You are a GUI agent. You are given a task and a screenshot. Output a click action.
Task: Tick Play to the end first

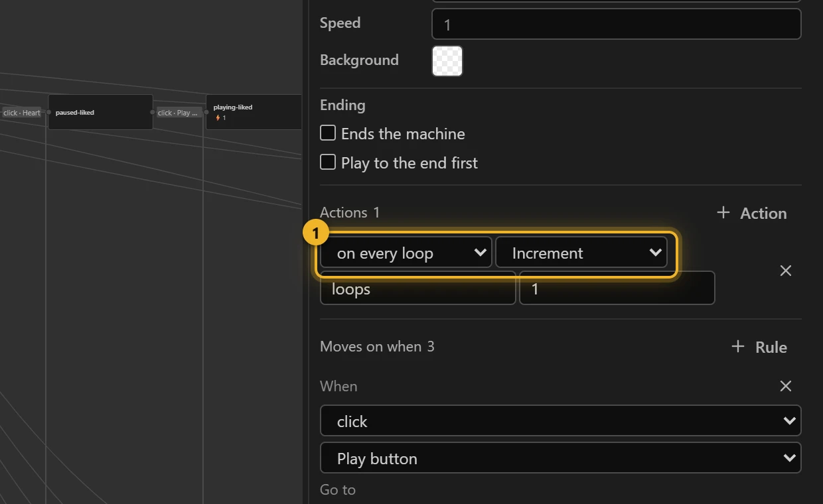tap(328, 162)
